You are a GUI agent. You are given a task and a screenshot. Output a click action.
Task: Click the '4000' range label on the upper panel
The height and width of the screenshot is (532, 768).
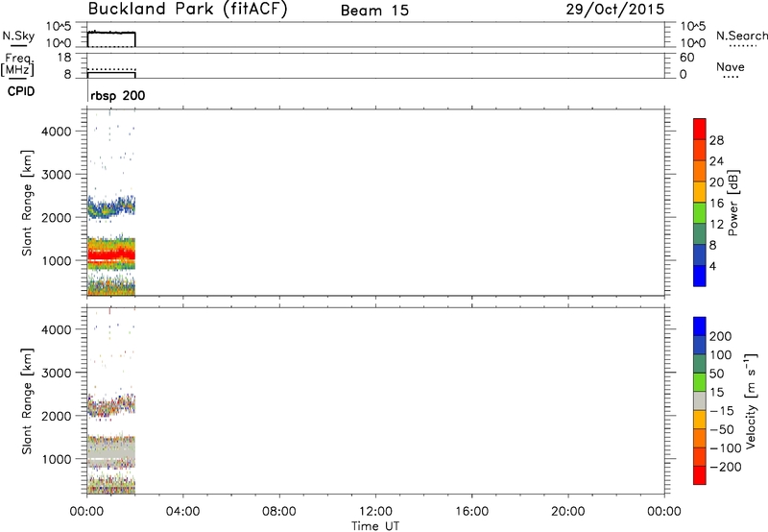(56, 132)
